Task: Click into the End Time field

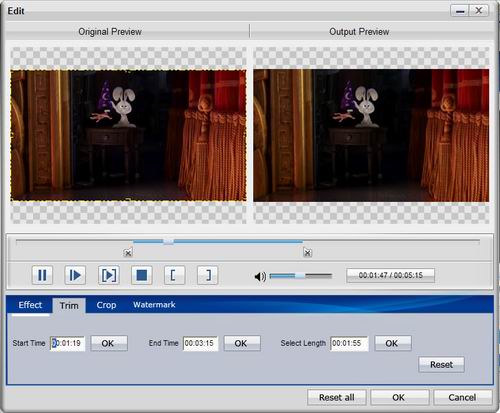Action: coord(200,343)
